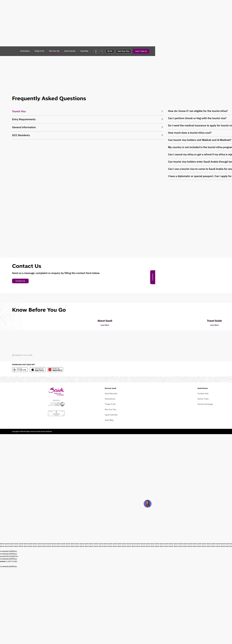Viewport: 232px width, 644px height.
Task: Click the AppGallery download badge
Action: click(55, 370)
